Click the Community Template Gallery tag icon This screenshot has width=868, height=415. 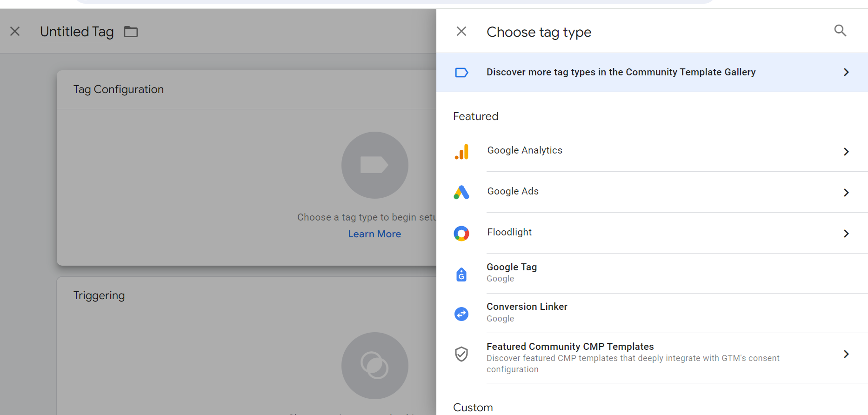[x=461, y=73]
